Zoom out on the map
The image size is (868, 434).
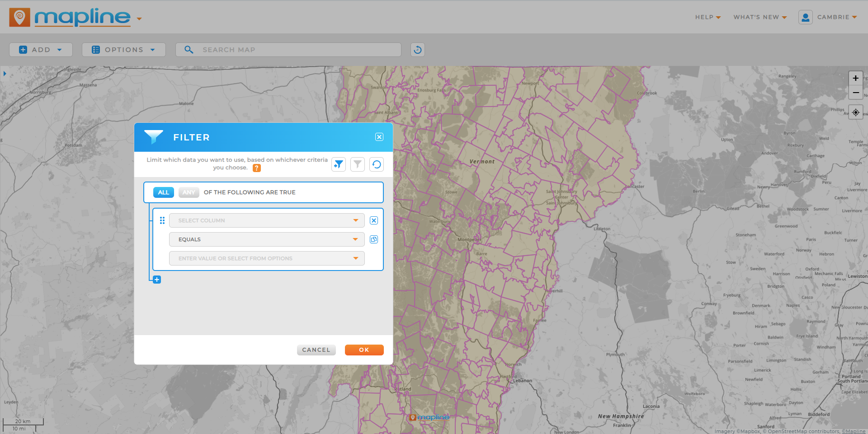click(x=856, y=93)
